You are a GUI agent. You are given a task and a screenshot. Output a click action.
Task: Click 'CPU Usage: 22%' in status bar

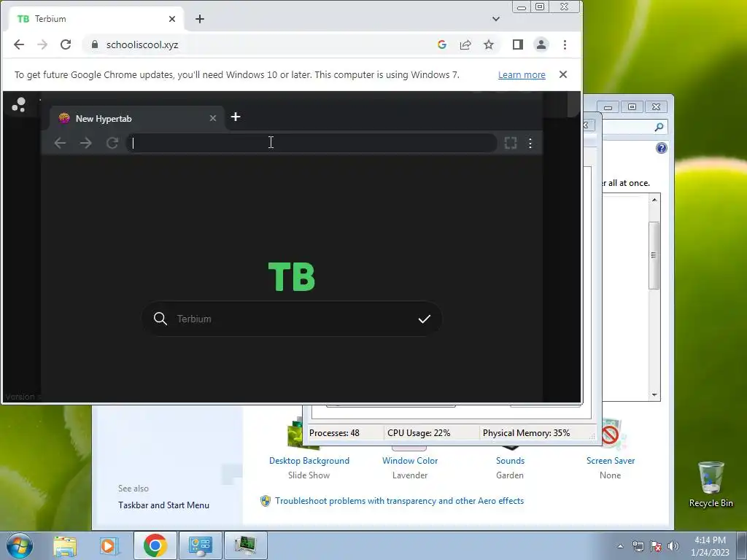click(x=419, y=433)
